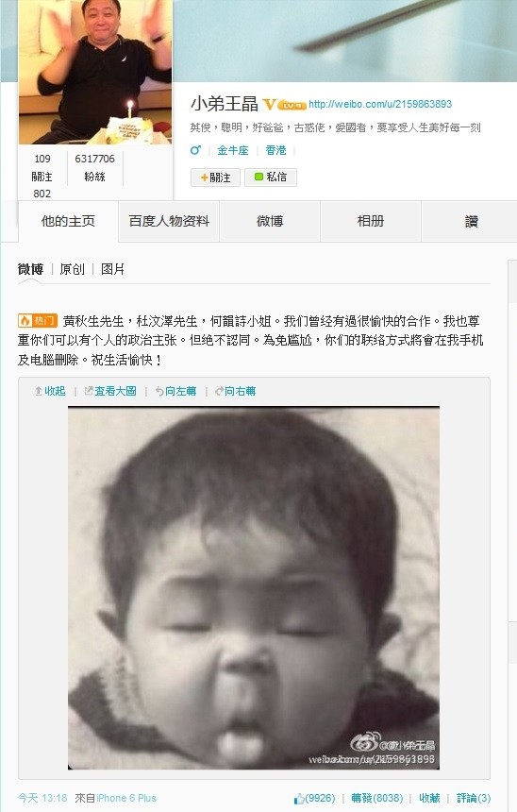Click the male gender symbol icon

[195, 150]
